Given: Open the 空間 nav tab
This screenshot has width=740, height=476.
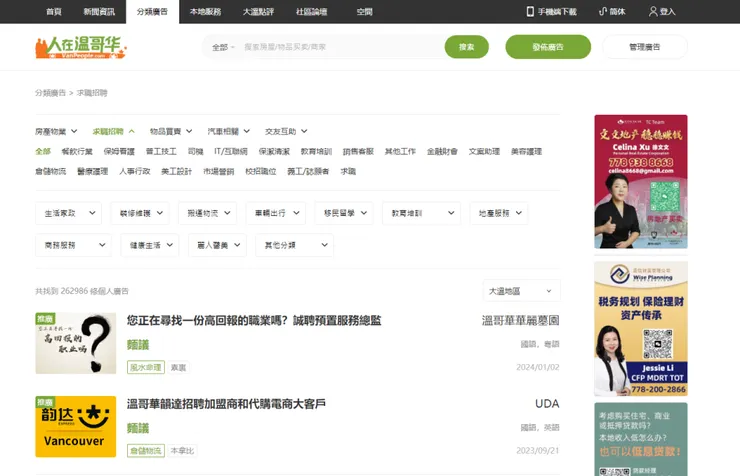Looking at the screenshot, I should pos(364,12).
